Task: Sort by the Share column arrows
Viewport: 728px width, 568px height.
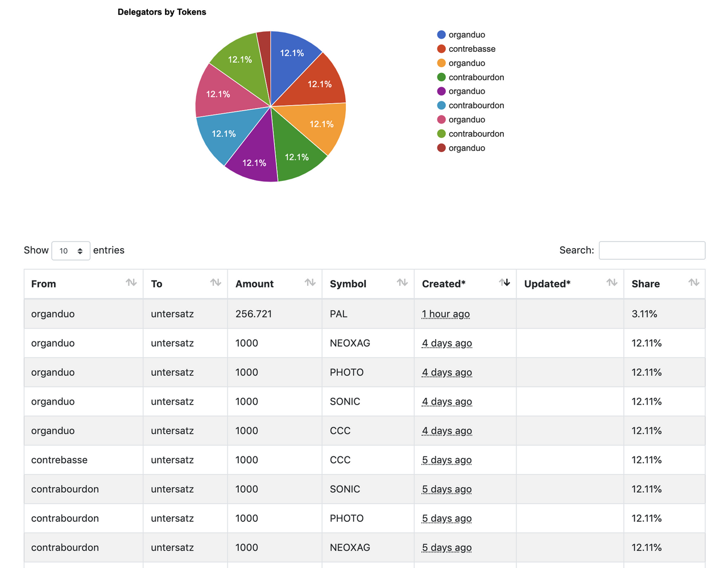Action: [693, 283]
